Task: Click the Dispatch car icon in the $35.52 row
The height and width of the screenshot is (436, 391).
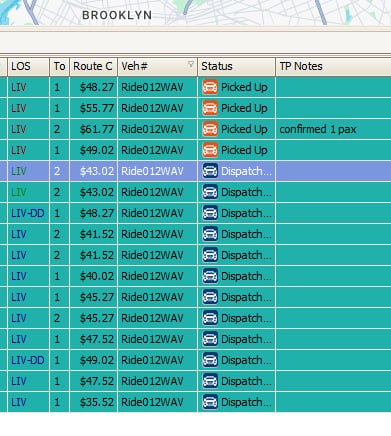Action: [210, 402]
